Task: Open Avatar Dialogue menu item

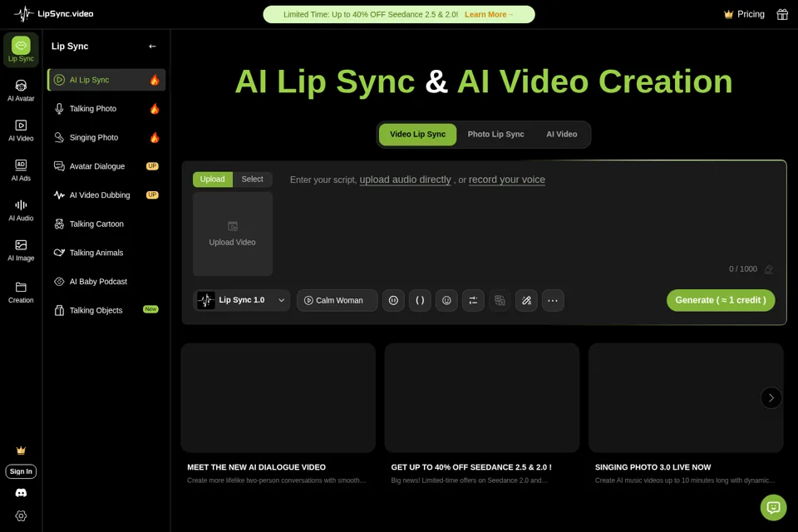Action: coord(106,166)
